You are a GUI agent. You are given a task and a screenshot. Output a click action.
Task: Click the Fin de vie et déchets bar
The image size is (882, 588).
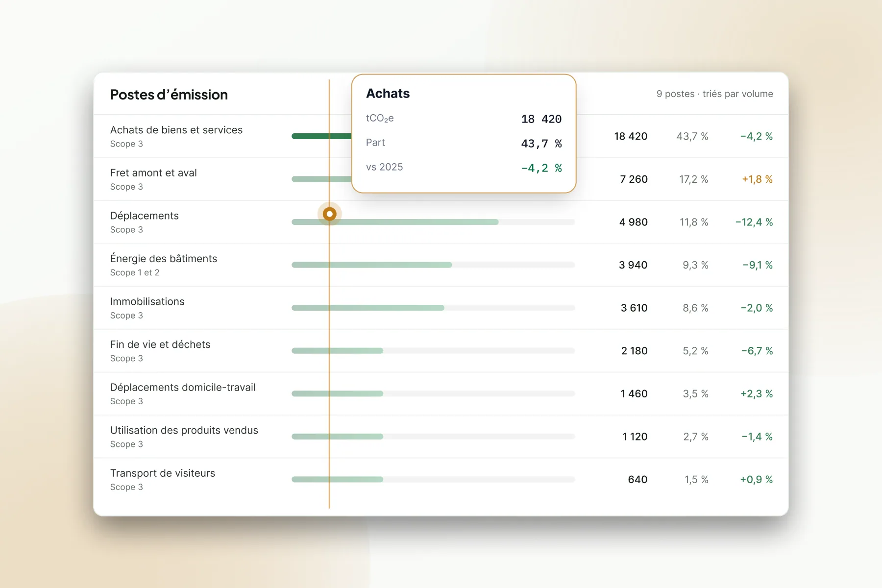[x=337, y=351]
